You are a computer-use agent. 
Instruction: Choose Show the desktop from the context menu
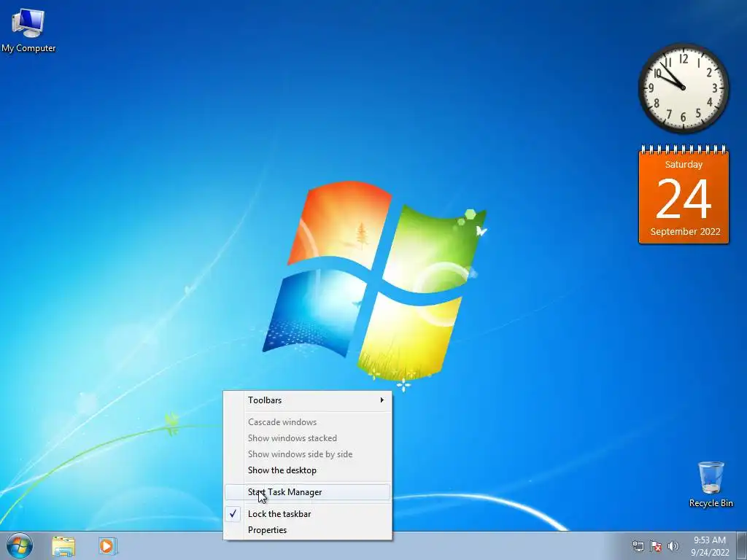click(308, 470)
